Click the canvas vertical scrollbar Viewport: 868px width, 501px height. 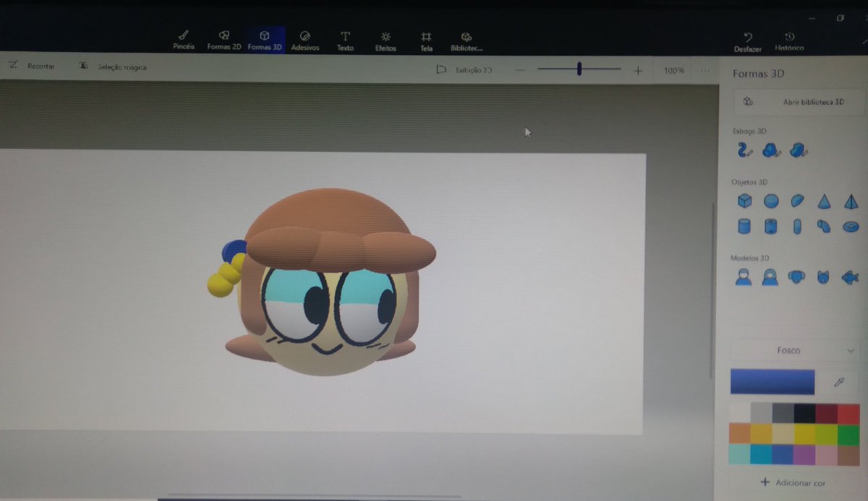point(713,289)
